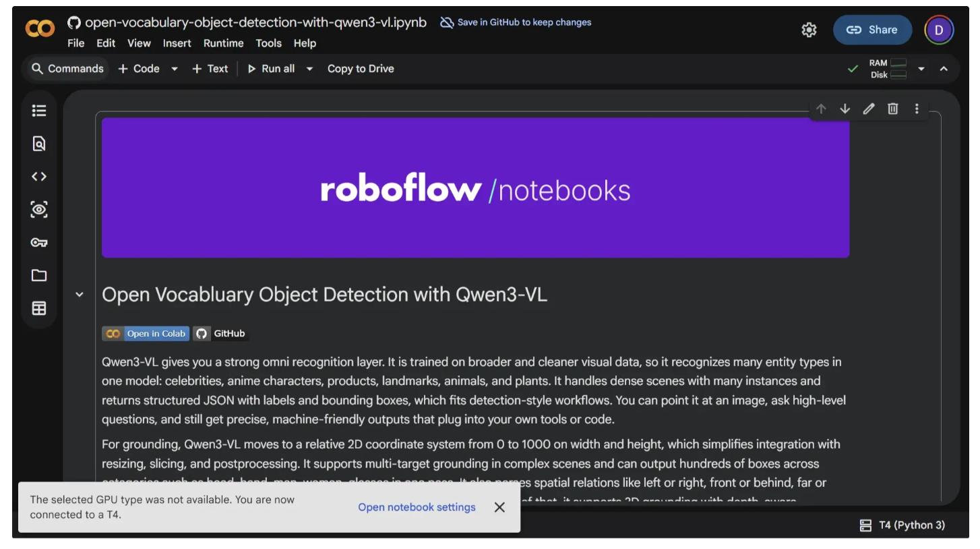Open the Insert menu
This screenshot has width=980, height=549.
[x=177, y=43]
